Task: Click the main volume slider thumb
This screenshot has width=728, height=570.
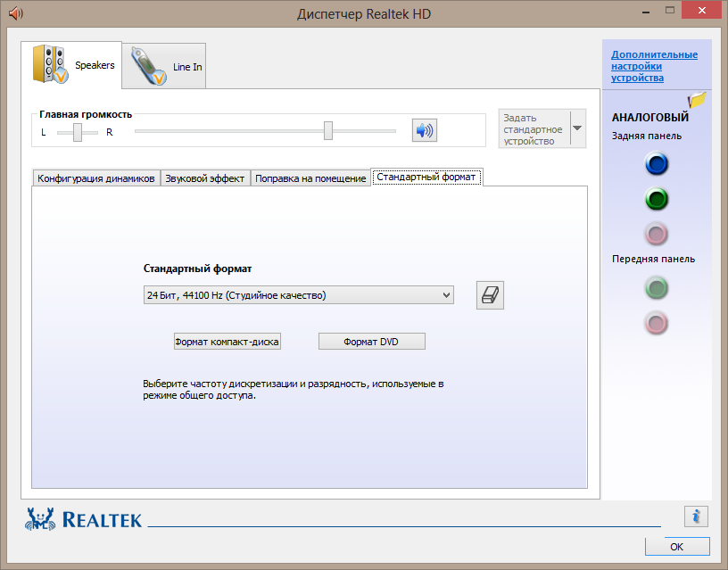Action: click(328, 131)
